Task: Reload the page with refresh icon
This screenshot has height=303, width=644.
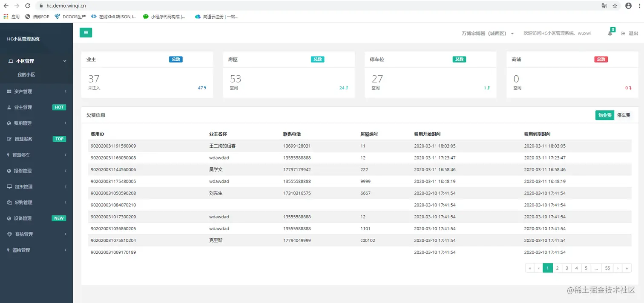Action: [28, 6]
